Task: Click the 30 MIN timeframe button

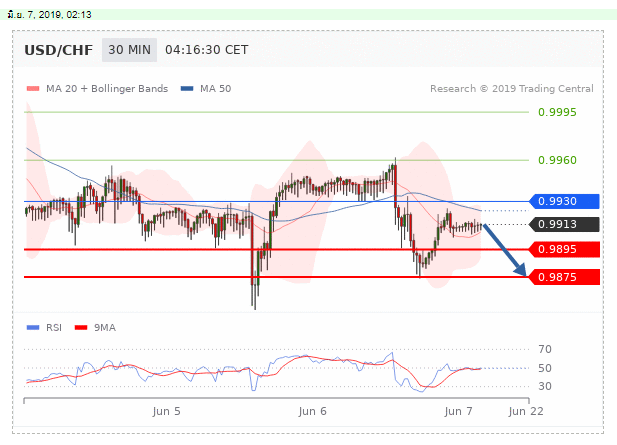Action: click(129, 50)
